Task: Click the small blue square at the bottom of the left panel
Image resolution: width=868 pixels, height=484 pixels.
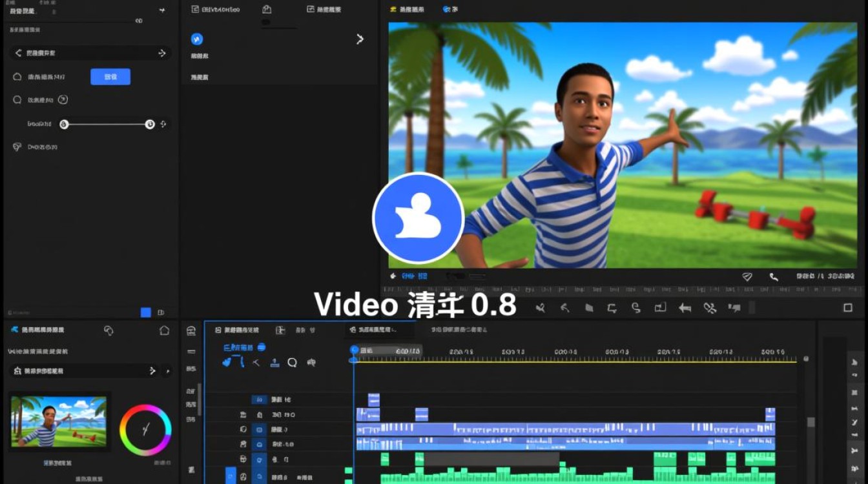Action: click(146, 312)
